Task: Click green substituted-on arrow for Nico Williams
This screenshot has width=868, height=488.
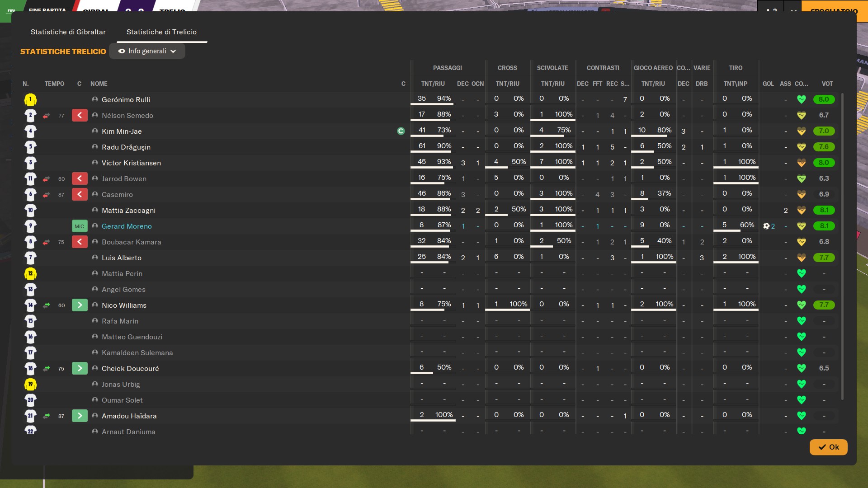Action: pos(80,305)
